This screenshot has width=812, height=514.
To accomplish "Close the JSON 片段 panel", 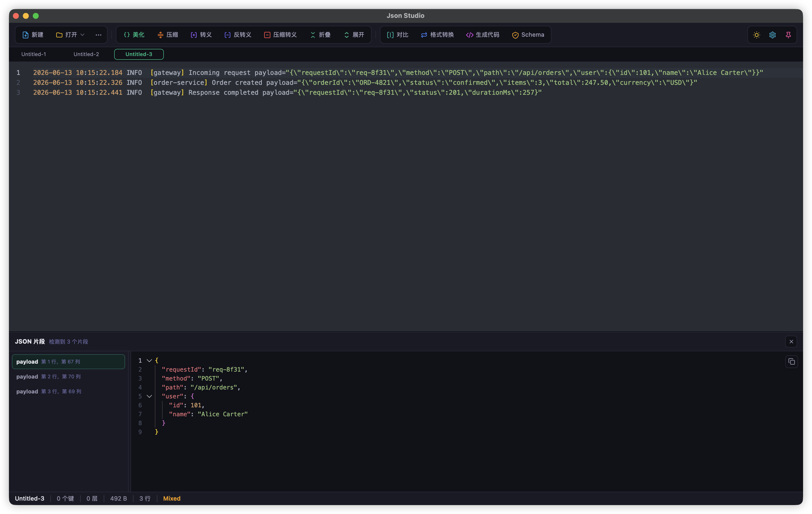I will click(x=791, y=341).
